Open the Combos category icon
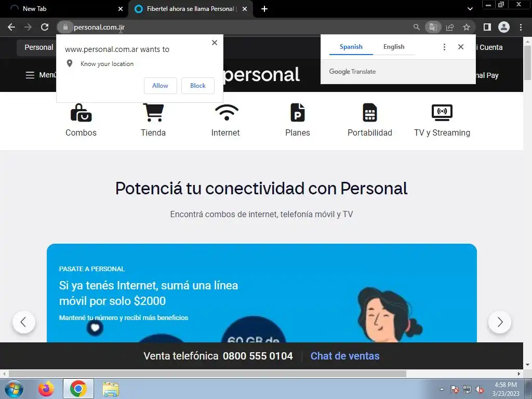This screenshot has height=399, width=532. [81, 113]
